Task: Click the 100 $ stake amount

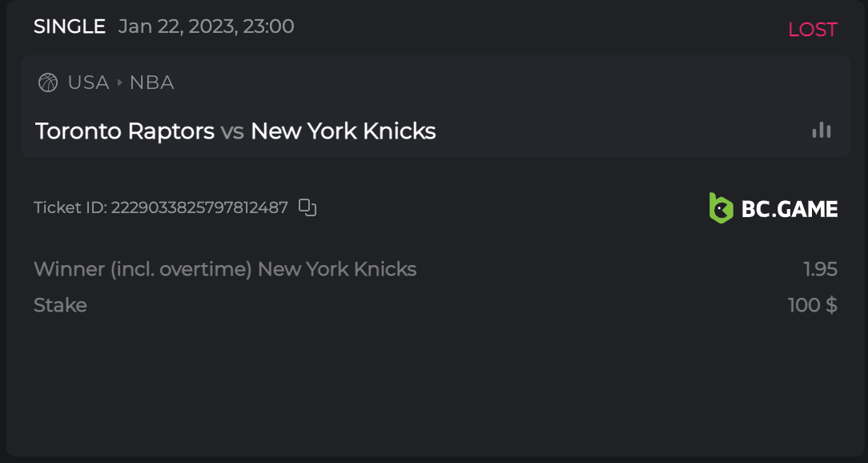Action: [812, 305]
